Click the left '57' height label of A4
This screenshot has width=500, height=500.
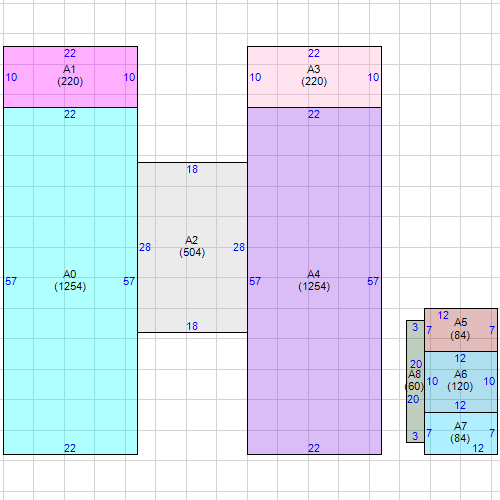click(x=255, y=281)
